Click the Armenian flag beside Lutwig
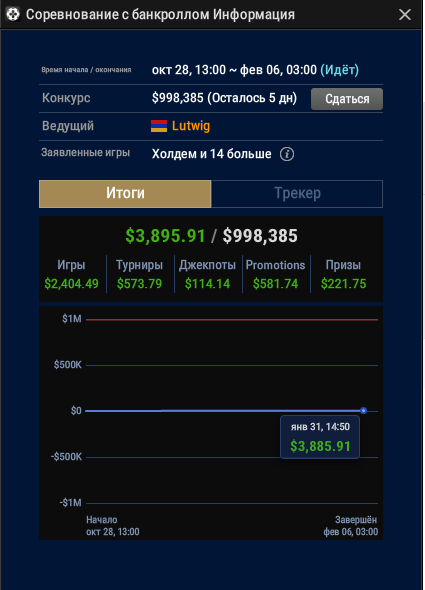The width and height of the screenshot is (425, 590). point(159,126)
